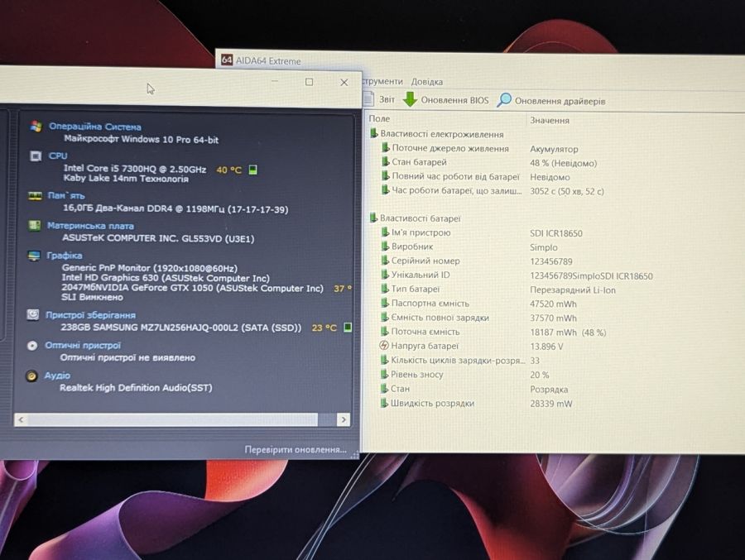Select the Тип батареї row

coord(498,290)
